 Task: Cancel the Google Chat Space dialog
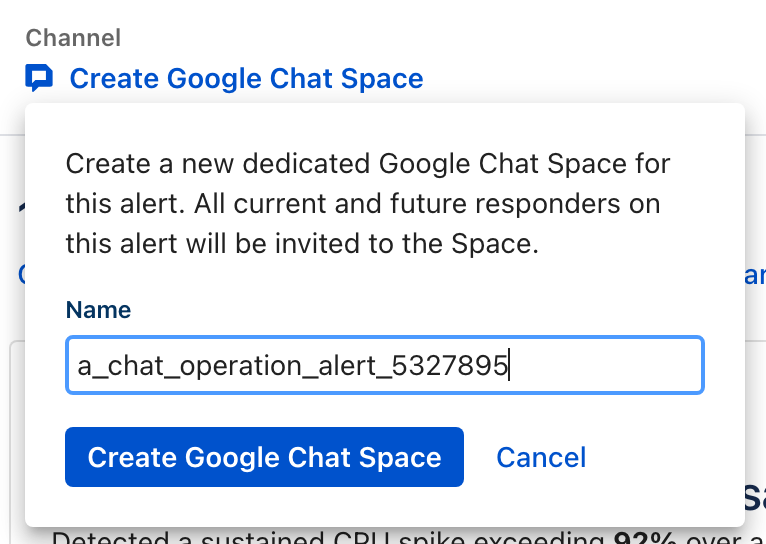coord(541,457)
